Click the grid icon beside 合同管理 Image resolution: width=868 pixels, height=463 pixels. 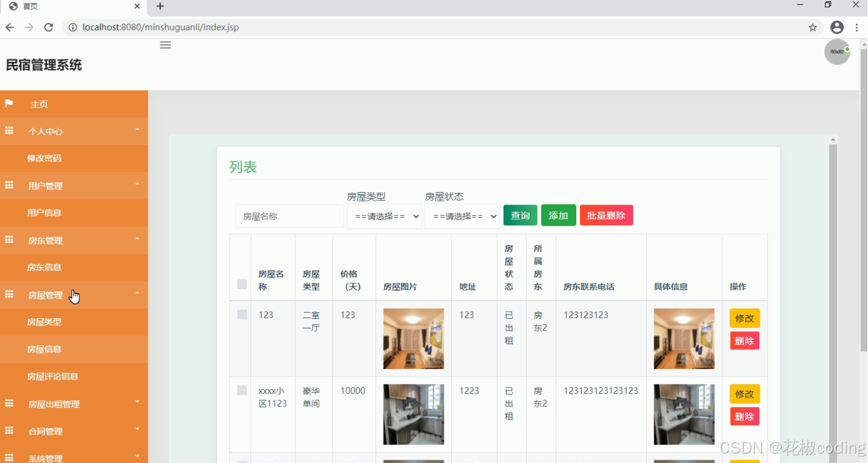(8, 431)
